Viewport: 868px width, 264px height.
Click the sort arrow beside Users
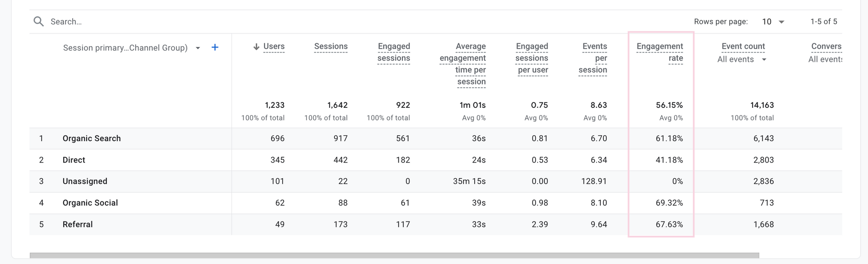pyautogui.click(x=256, y=46)
